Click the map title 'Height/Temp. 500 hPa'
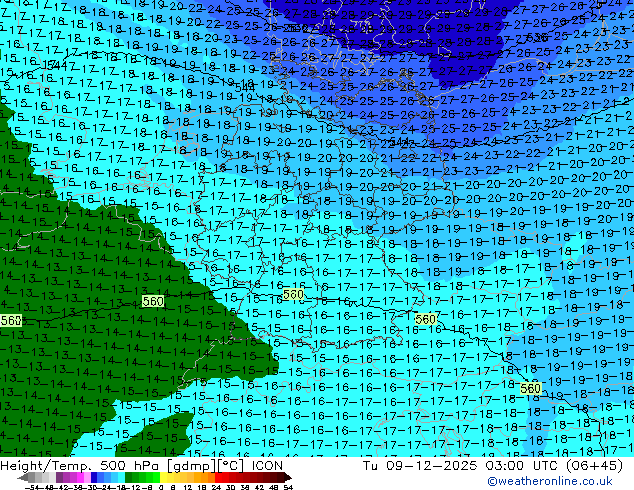Viewport: 634px width, 490px height. point(81,465)
